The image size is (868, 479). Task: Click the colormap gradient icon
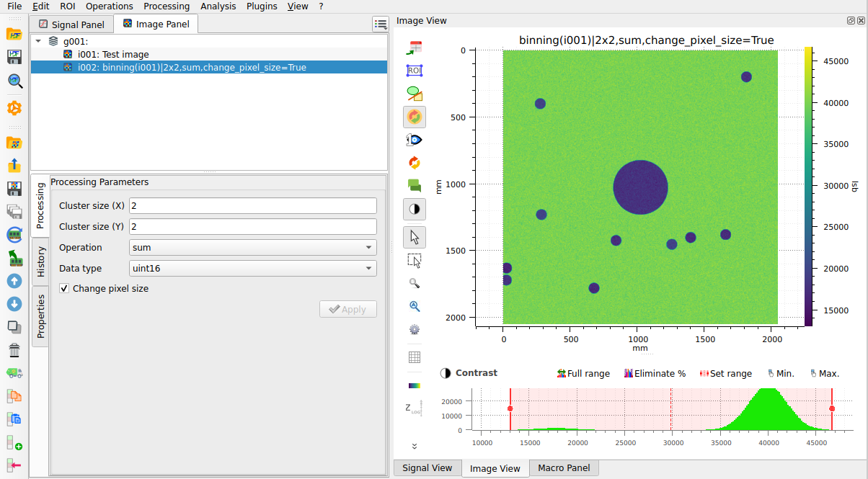[x=414, y=385]
